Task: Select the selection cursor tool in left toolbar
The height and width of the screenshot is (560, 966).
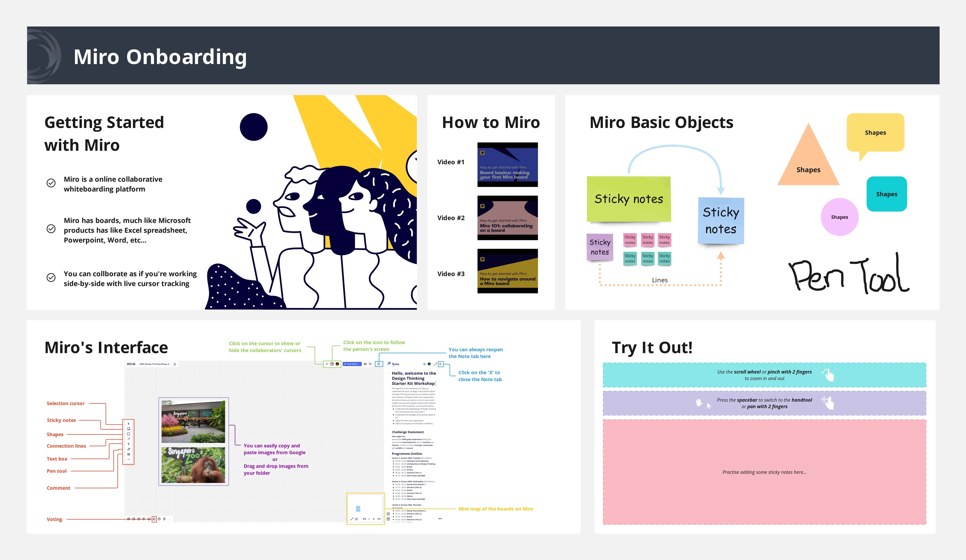Action: pyautogui.click(x=128, y=424)
